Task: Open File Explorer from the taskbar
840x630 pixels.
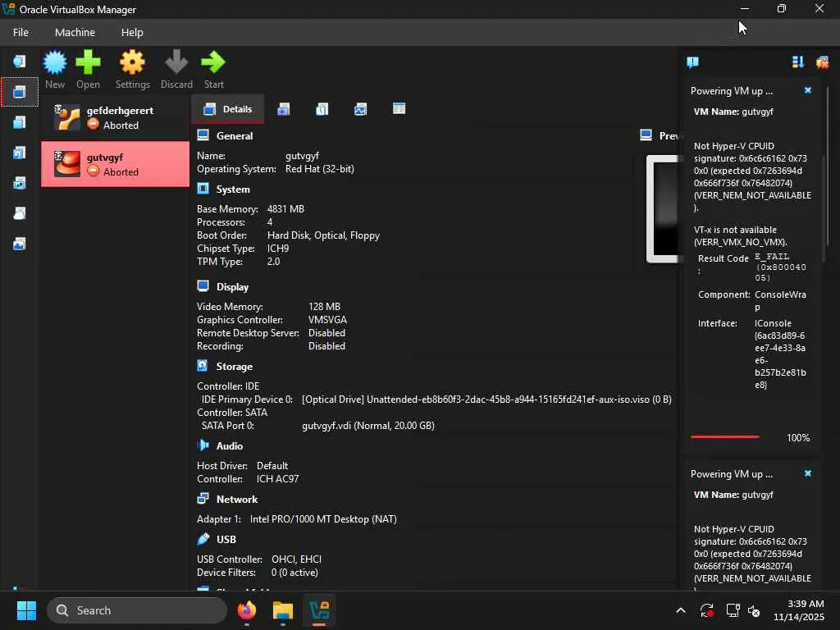Action: point(283,610)
